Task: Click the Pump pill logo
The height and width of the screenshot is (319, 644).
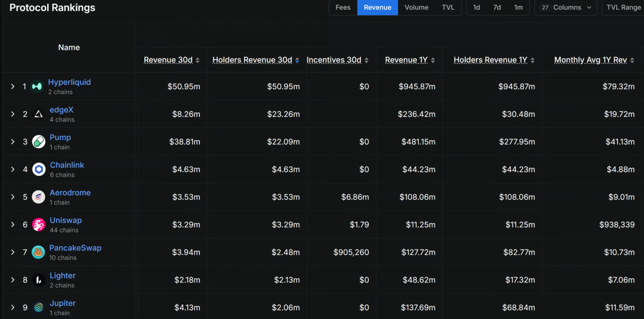Action: click(x=38, y=142)
